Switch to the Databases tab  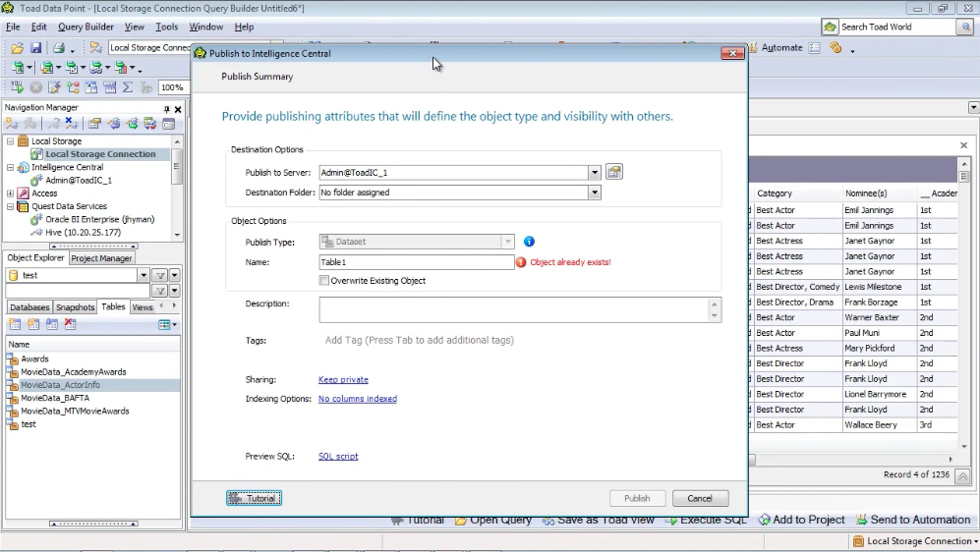[x=29, y=307]
